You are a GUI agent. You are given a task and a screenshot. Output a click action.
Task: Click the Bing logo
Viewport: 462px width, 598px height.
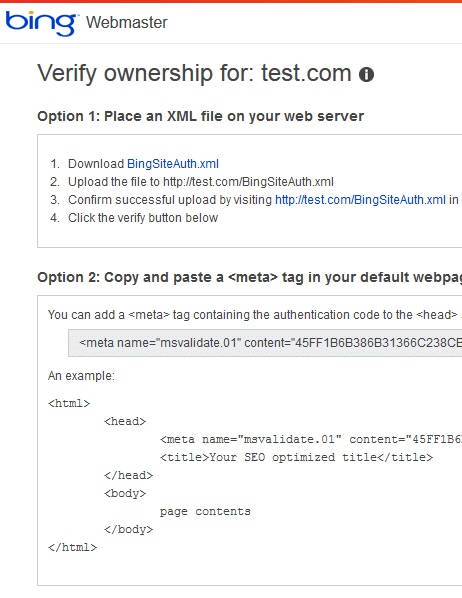tap(41, 23)
